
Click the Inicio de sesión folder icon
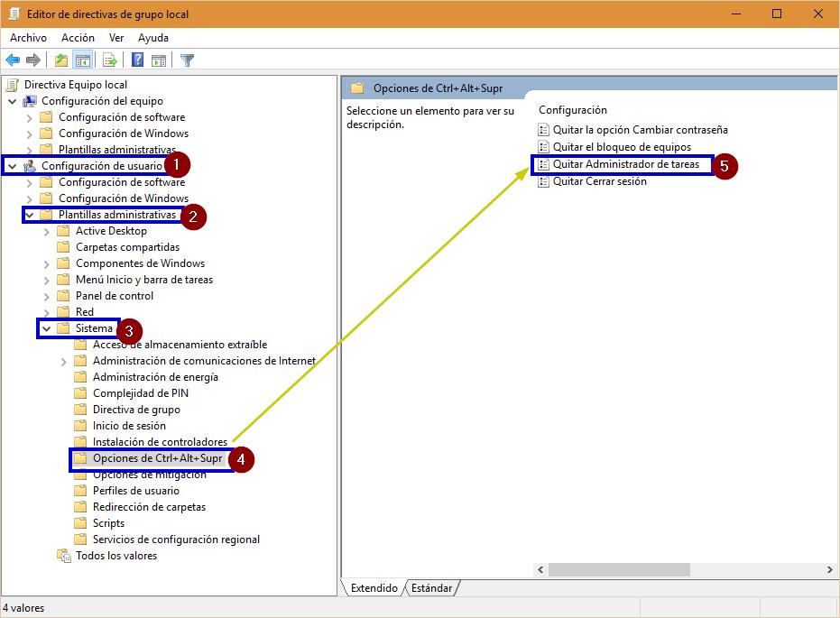[80, 426]
